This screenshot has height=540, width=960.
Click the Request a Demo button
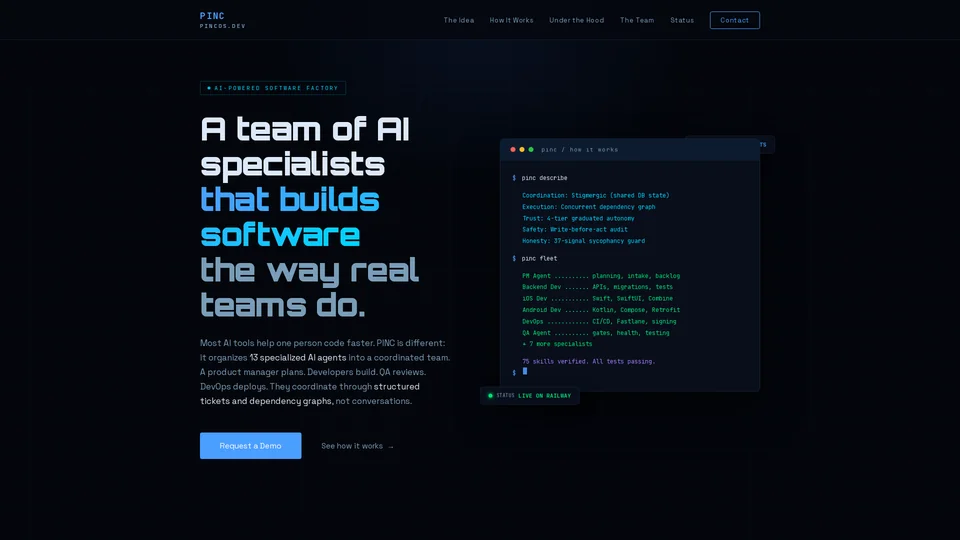coord(250,446)
